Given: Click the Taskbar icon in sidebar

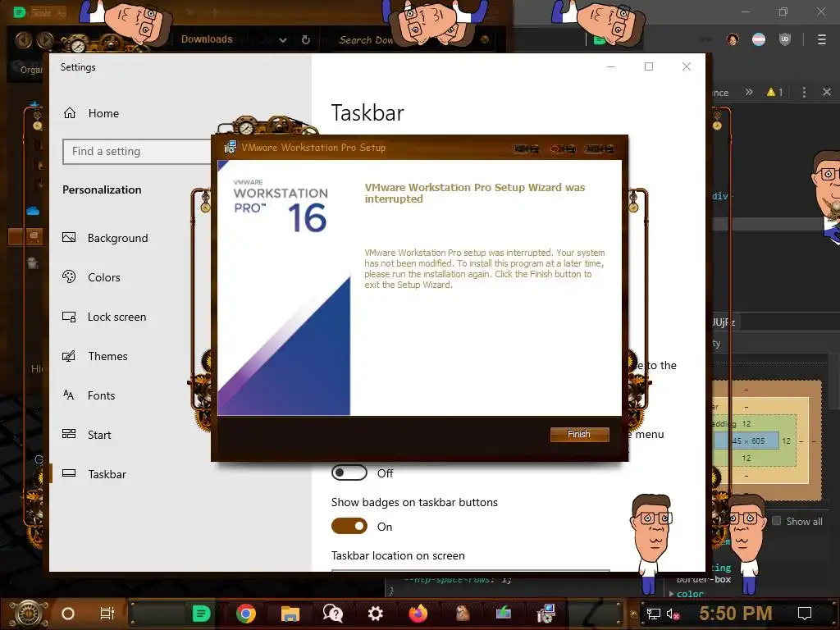Looking at the screenshot, I should (69, 473).
